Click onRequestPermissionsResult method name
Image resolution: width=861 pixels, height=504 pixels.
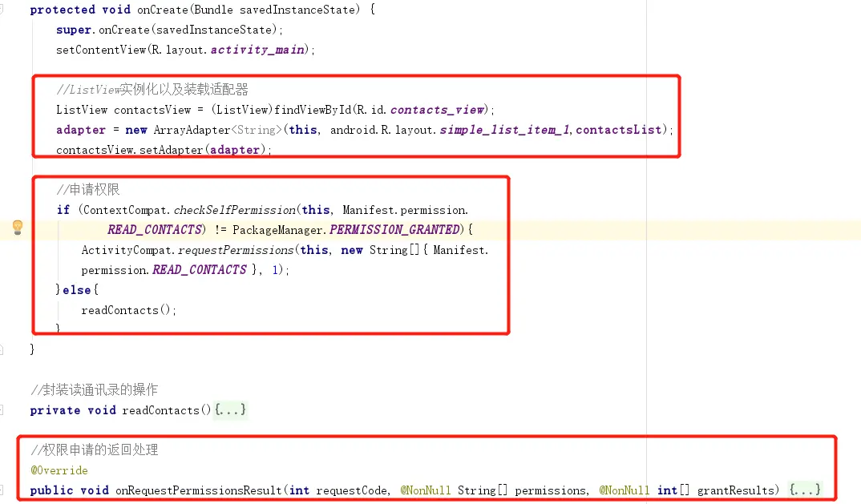pyautogui.click(x=199, y=490)
